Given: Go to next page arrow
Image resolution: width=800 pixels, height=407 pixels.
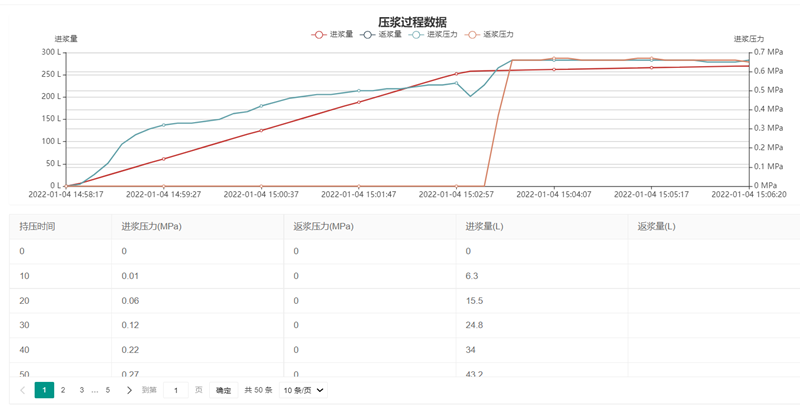Looking at the screenshot, I should 129,390.
